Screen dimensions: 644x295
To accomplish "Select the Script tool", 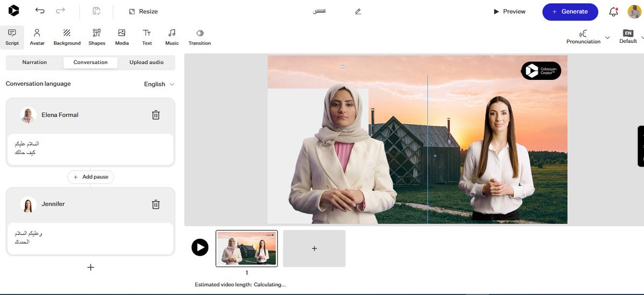I will pos(12,37).
